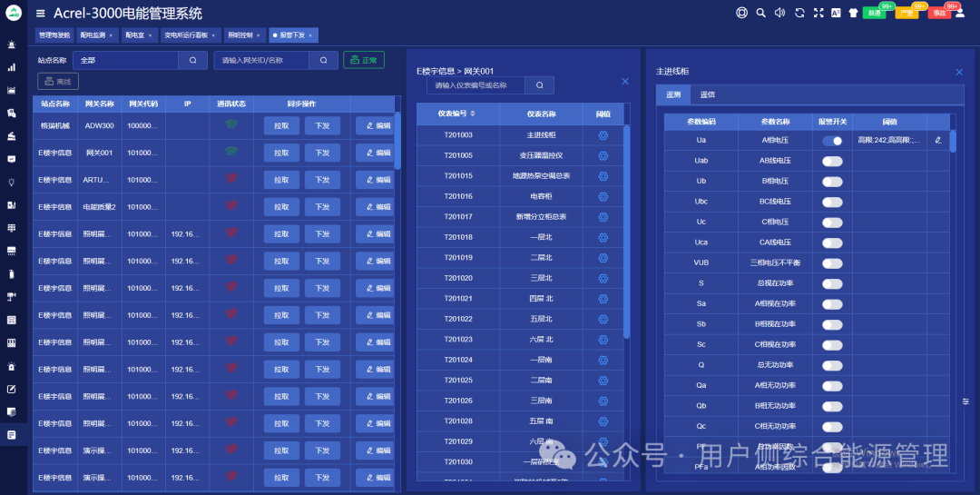The height and width of the screenshot is (495, 980).
Task: Filter gateways by 离线 status button
Action: pos(58,82)
